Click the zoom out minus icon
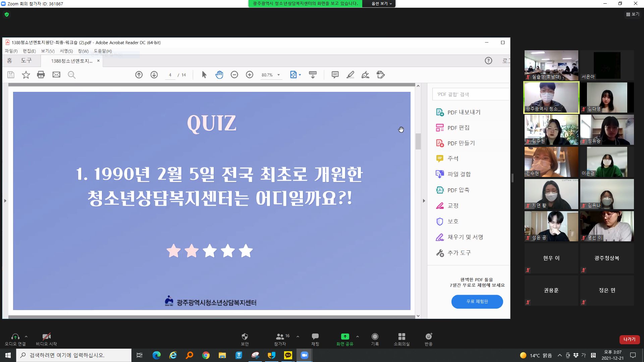Image resolution: width=644 pixels, height=362 pixels. (234, 75)
